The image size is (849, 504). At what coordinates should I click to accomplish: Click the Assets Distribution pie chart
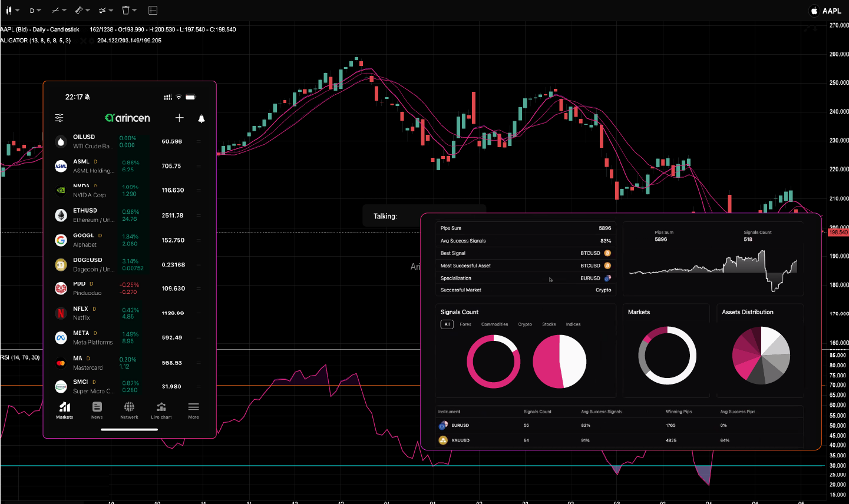pyautogui.click(x=761, y=355)
